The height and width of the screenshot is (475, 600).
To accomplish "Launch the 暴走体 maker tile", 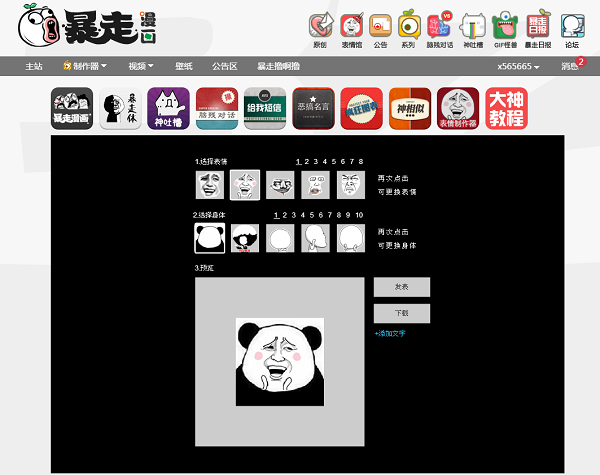I will 120,108.
